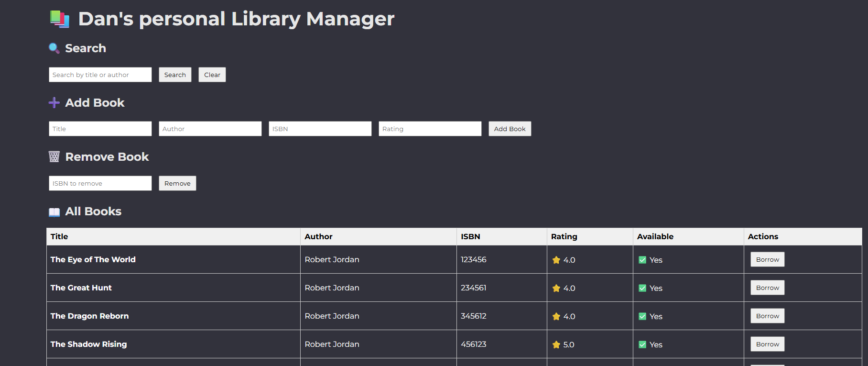Click the purple plus Add Book icon
Screen dimensions: 868x366
(54, 102)
